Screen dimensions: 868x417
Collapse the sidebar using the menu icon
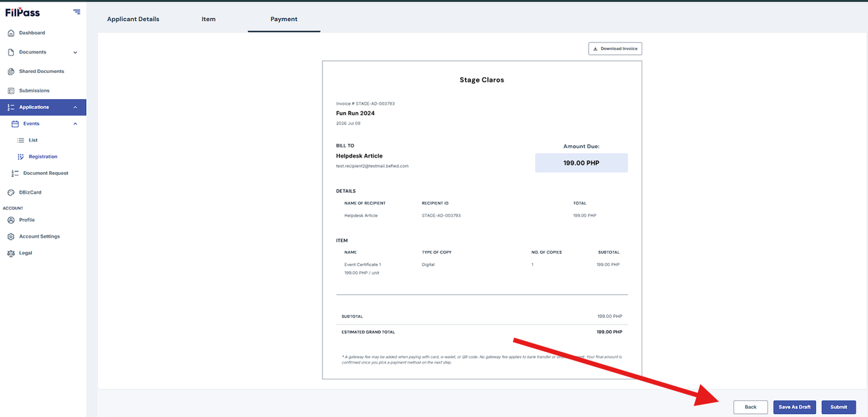pos(77,12)
